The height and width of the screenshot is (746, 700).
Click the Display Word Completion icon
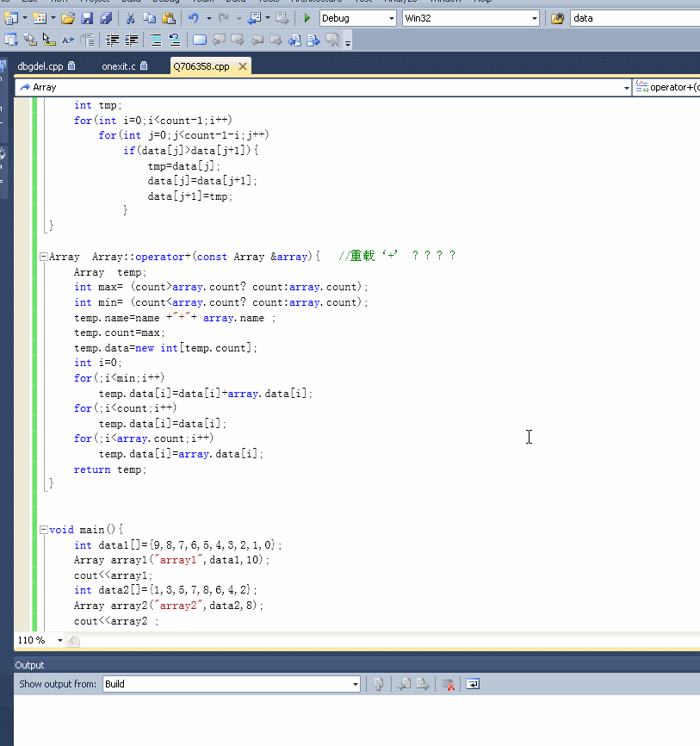(68, 40)
